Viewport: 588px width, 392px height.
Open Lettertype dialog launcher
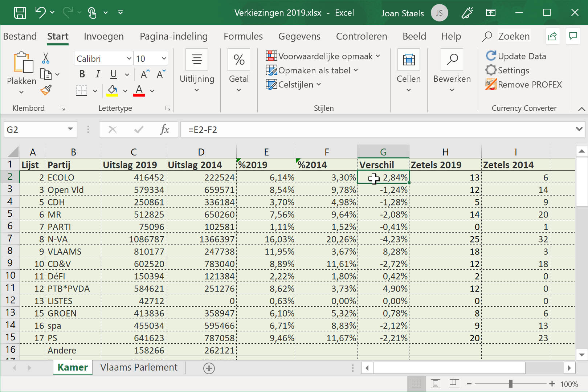pyautogui.click(x=168, y=108)
